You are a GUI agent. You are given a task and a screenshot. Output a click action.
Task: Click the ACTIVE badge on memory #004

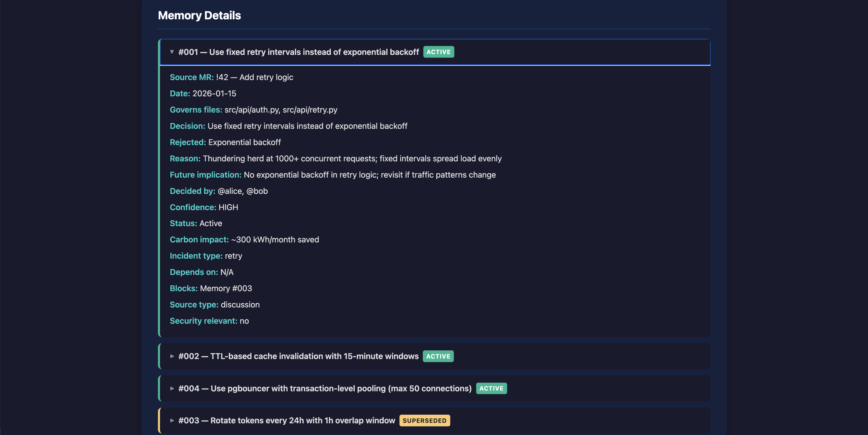point(491,389)
